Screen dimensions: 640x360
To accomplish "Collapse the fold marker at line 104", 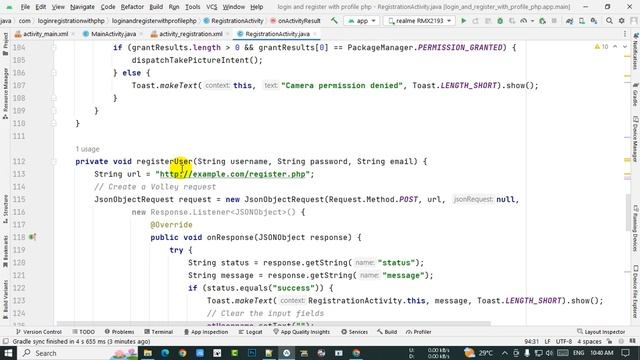I will pyautogui.click(x=53, y=48).
